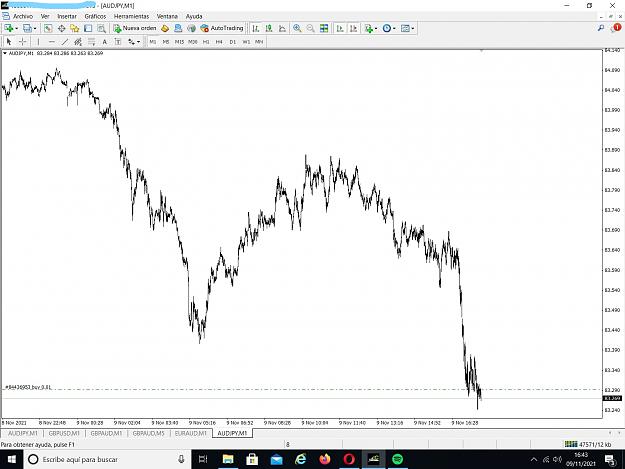The image size is (625, 469).
Task: Switch timeframe to W1
Action: pyautogui.click(x=246, y=41)
